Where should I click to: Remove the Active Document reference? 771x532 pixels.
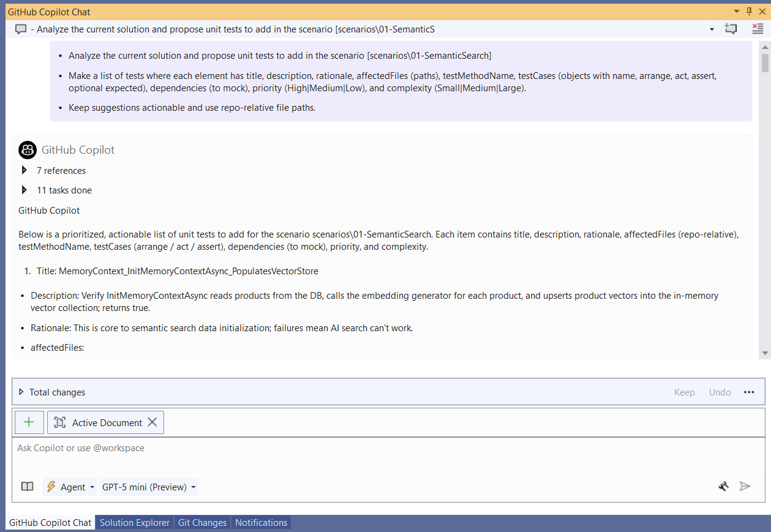point(152,422)
